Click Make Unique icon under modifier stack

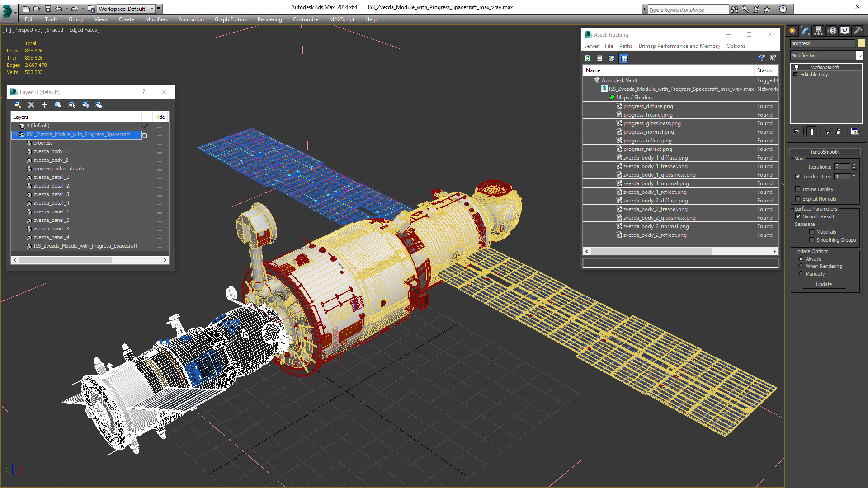(x=827, y=131)
